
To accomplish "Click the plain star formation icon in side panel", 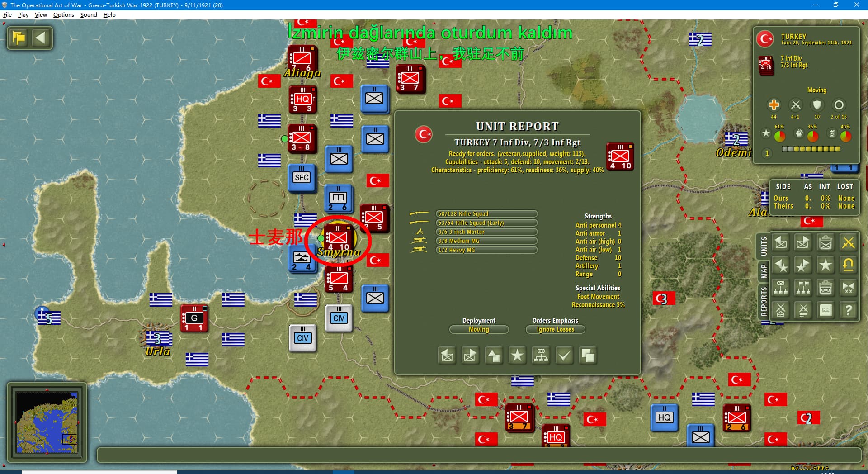I will 826,265.
